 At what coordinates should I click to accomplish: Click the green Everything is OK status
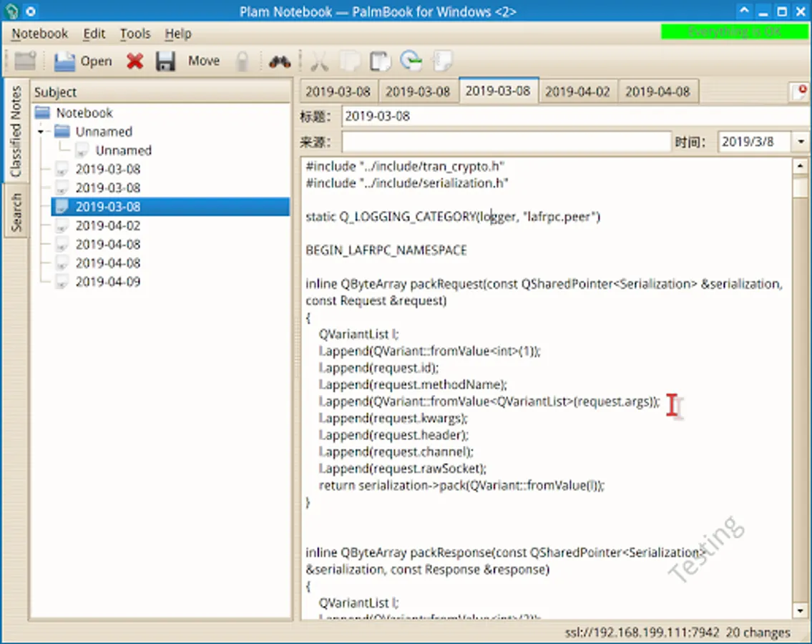(x=734, y=32)
